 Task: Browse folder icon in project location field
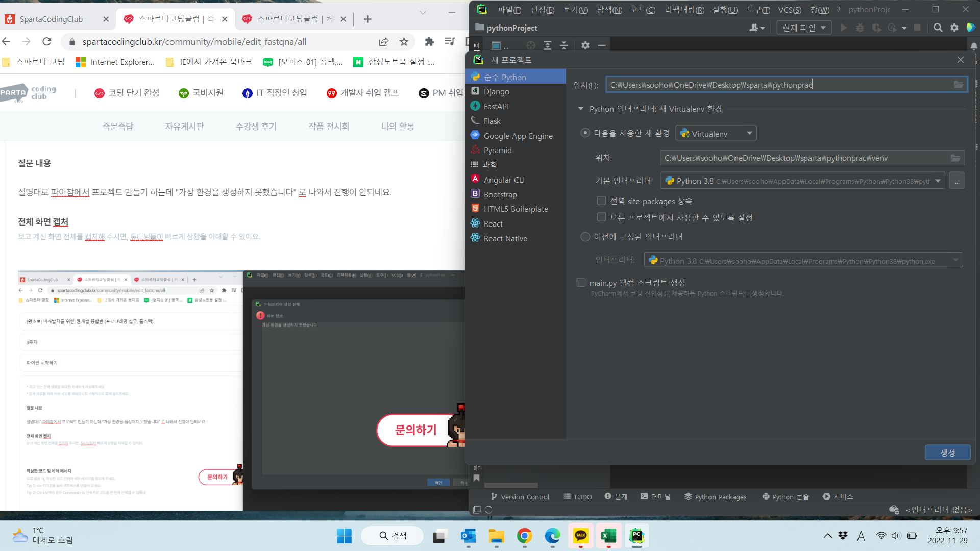[x=959, y=85]
